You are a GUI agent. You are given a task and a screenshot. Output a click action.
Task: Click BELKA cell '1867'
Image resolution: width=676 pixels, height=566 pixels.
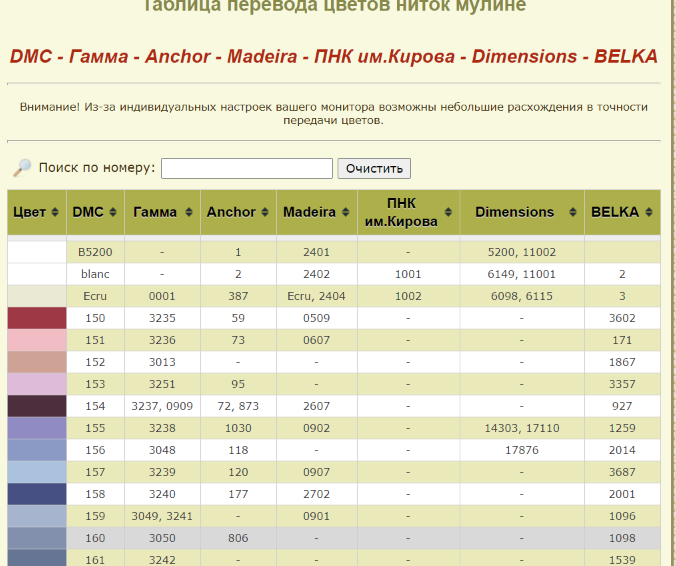click(x=622, y=362)
